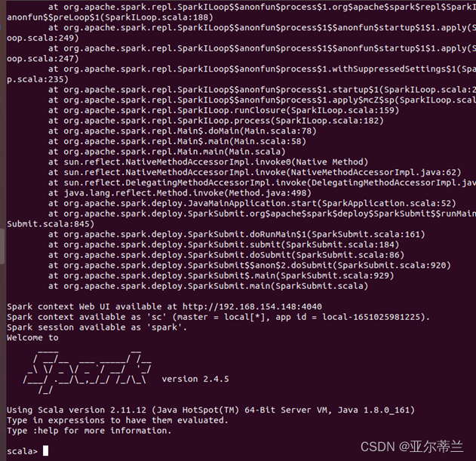Click the 'doSubmit(SparkSubmit.scala:86)' stack line
Screen dimensions: 476x461
[226, 255]
